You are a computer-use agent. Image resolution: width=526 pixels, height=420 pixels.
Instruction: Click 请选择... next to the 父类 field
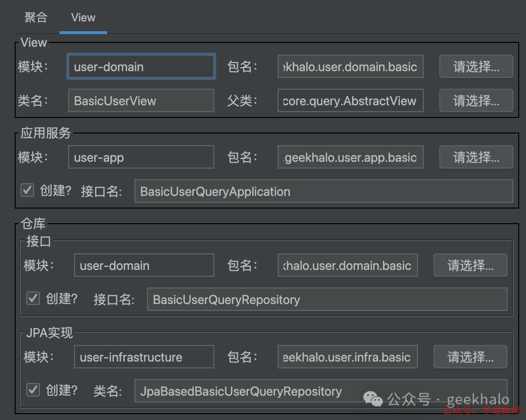(476, 100)
